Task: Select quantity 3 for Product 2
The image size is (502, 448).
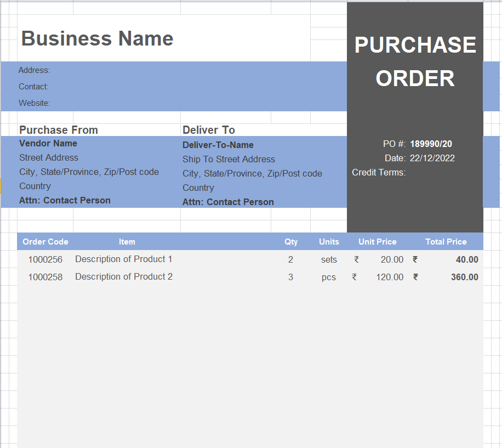Action: pos(290,277)
